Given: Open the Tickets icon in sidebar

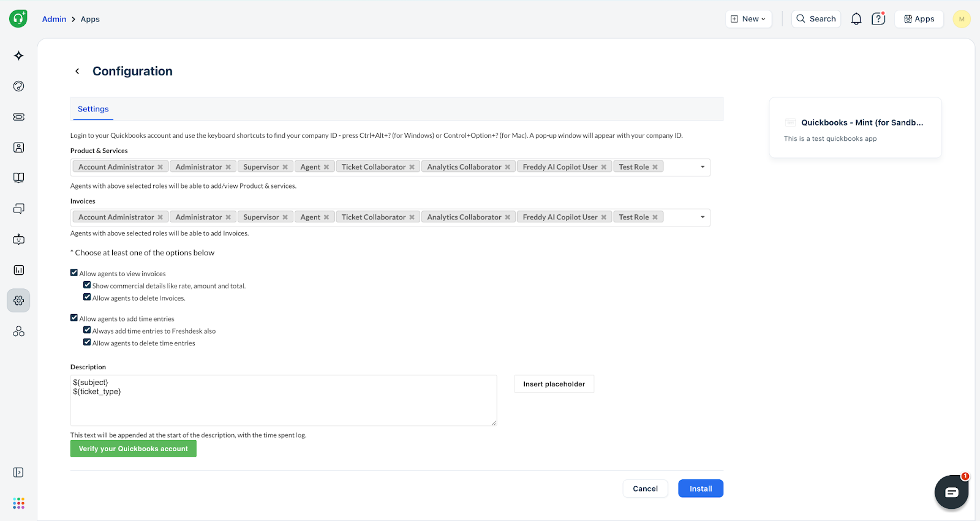Looking at the screenshot, I should [x=19, y=117].
